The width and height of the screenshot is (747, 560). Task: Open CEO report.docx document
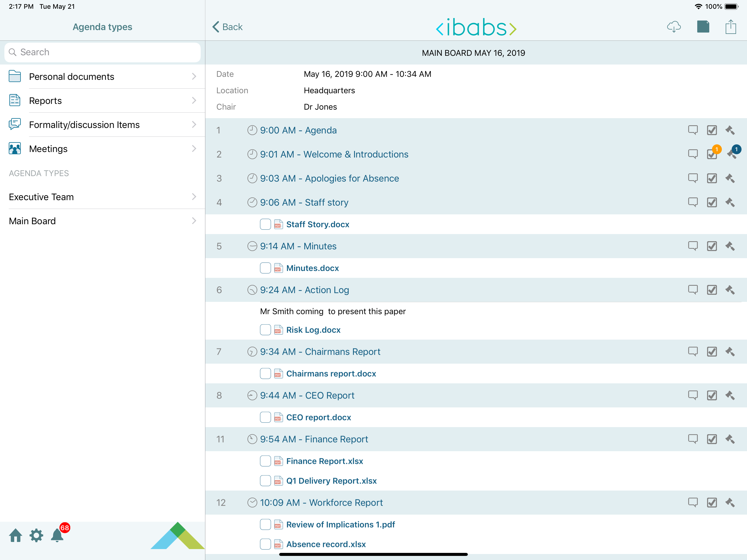point(319,418)
